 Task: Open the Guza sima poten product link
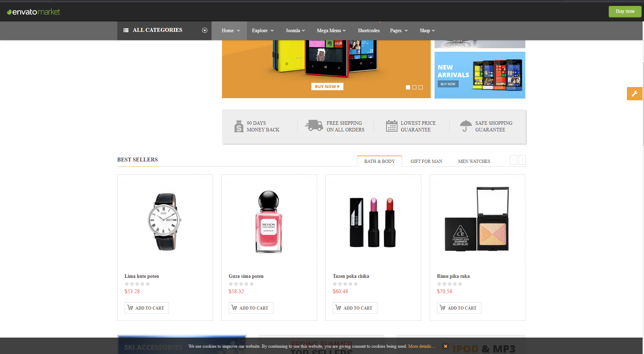(246, 276)
